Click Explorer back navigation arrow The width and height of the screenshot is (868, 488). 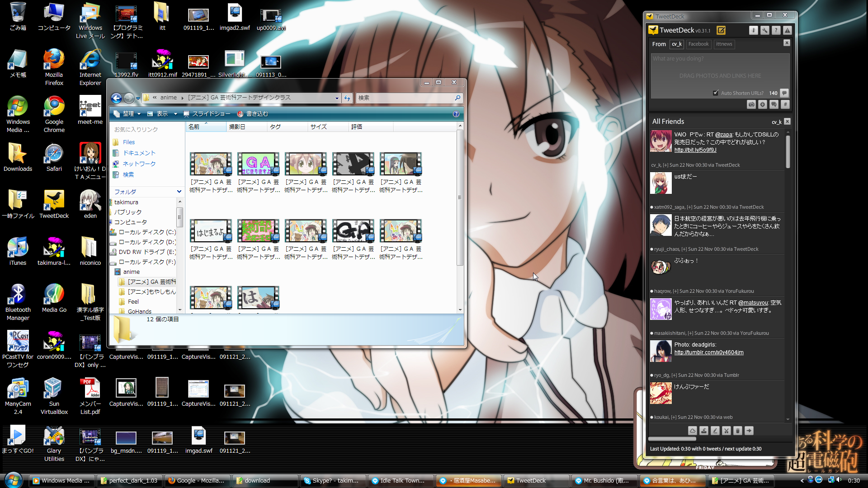pos(116,98)
